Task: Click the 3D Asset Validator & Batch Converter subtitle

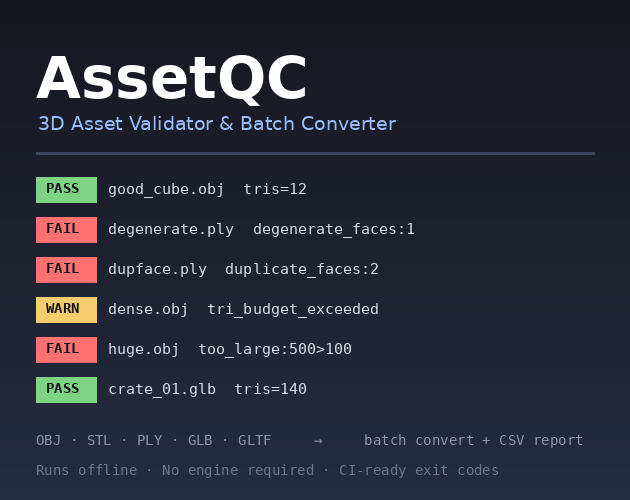Action: coord(217,123)
